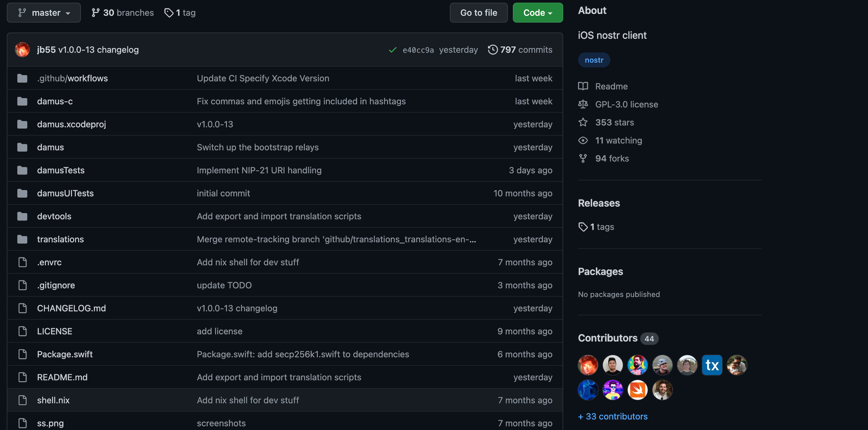Click the first red-haired contributor avatar

click(588, 365)
